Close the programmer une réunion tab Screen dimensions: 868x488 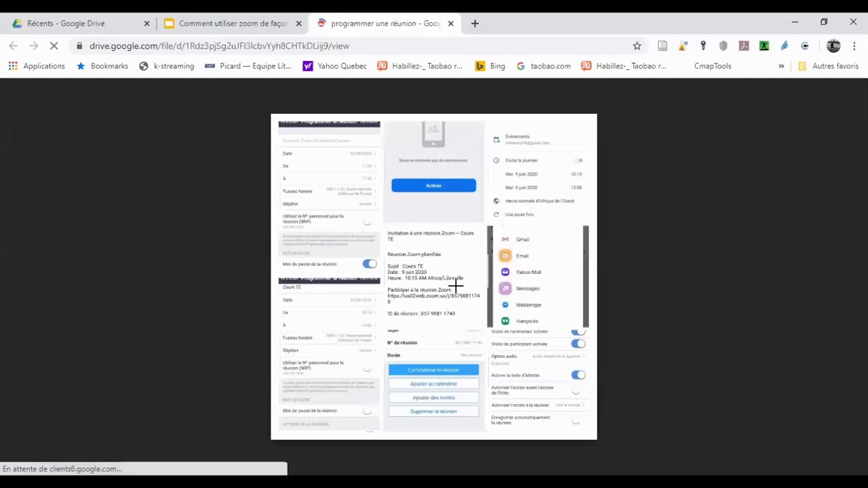(x=450, y=23)
